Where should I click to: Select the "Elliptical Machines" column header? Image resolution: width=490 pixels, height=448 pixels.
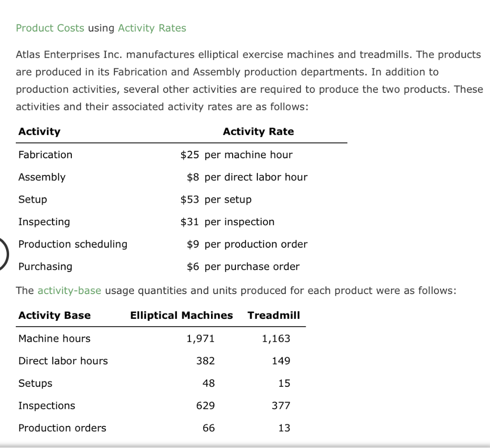click(x=181, y=316)
